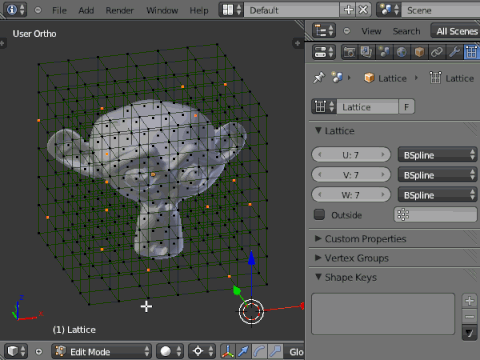The width and height of the screenshot is (480, 360).
Task: Open the U interpolation BSpline dropdown
Action: 437,155
